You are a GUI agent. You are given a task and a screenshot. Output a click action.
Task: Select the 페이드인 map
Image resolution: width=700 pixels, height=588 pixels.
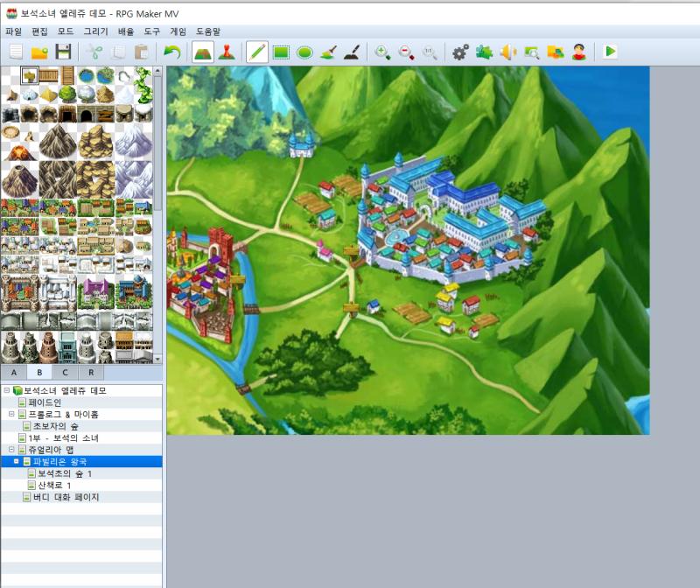pyautogui.click(x=45, y=402)
